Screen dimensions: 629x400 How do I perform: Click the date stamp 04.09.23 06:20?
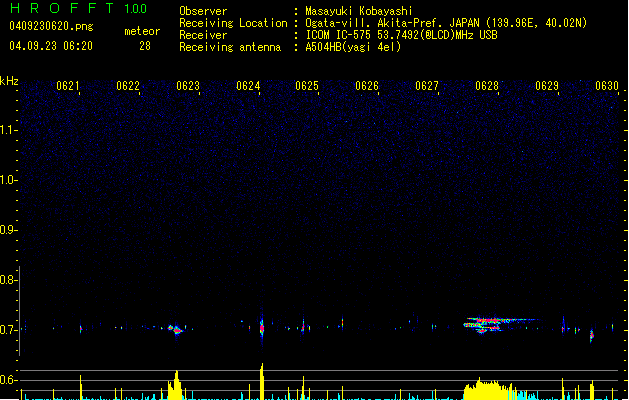[x=51, y=46]
